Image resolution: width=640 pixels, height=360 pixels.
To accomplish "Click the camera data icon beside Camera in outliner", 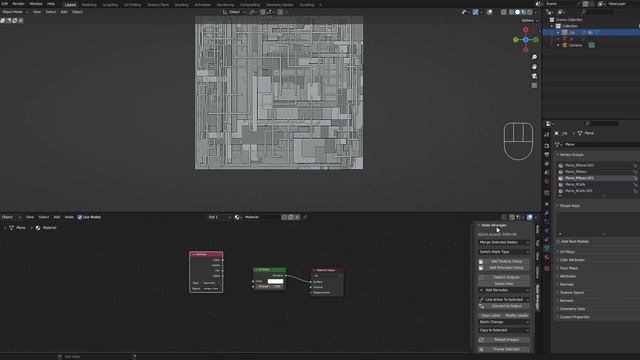I will tap(591, 45).
